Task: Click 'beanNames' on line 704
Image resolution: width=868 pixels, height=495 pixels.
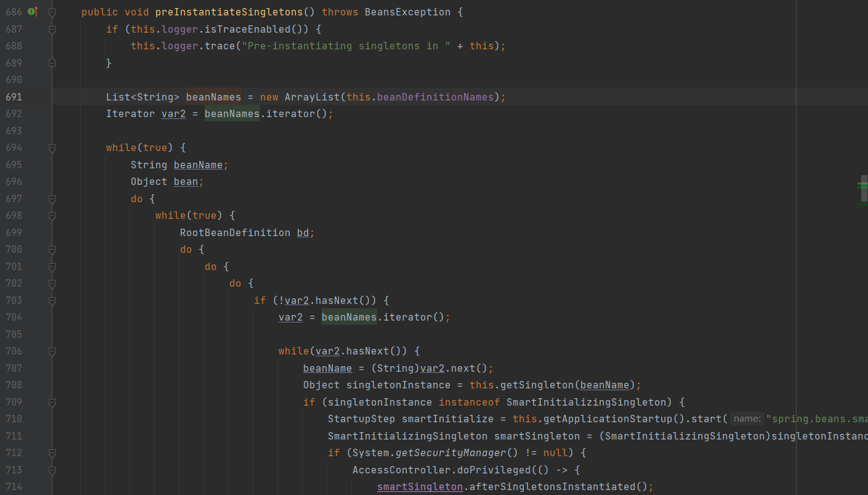Action: [x=349, y=317]
